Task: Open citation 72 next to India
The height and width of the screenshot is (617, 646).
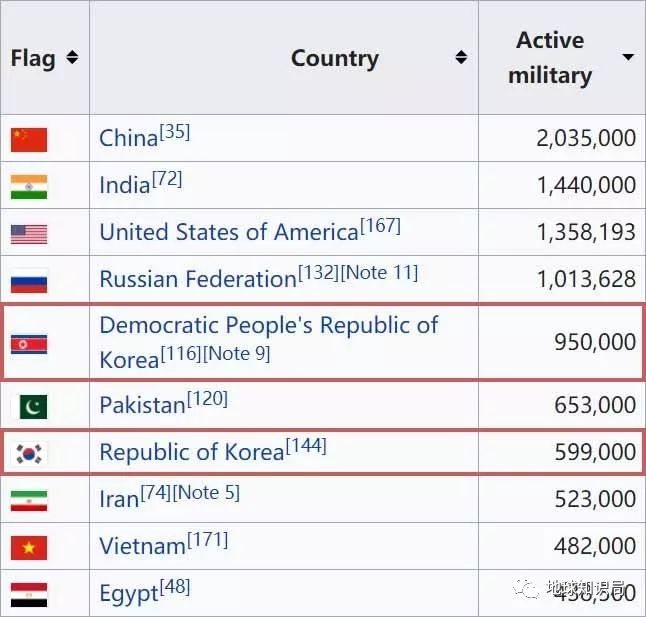Action: pyautogui.click(x=167, y=179)
